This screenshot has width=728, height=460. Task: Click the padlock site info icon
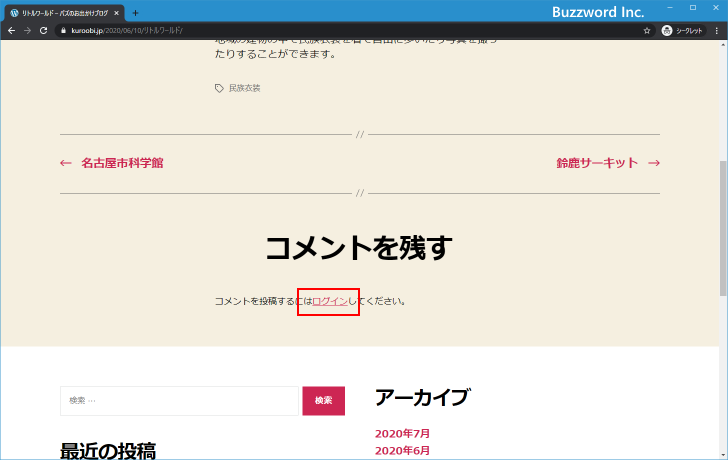coord(64,31)
